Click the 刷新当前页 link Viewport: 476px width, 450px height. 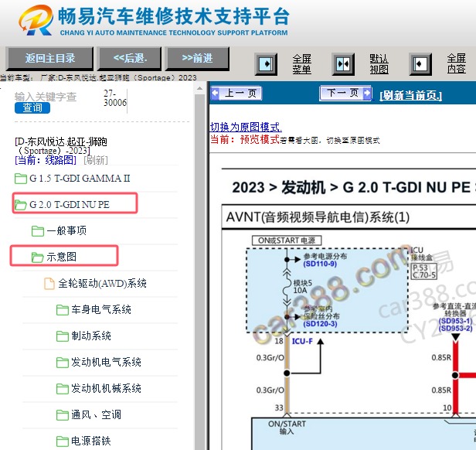point(411,95)
